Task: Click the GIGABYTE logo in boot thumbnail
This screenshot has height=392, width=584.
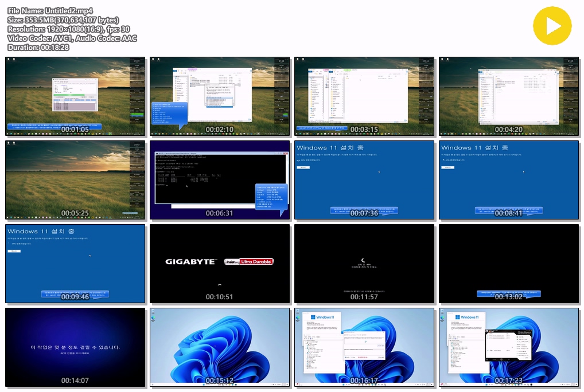Action: [x=191, y=262]
